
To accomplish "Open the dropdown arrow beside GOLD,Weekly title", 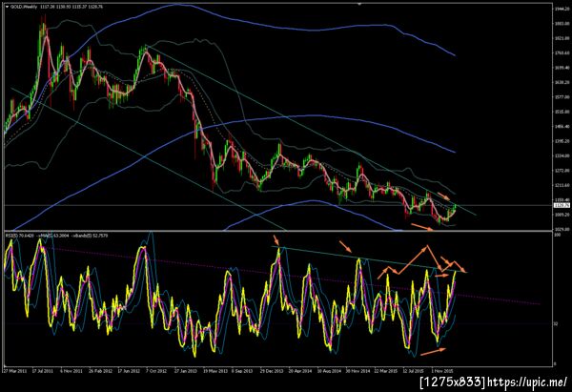I will (7, 7).
